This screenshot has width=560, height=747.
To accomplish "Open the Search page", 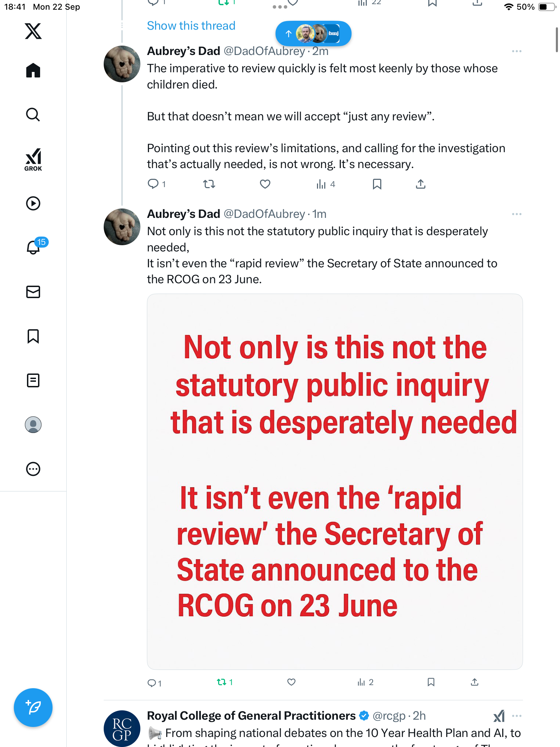I will (33, 114).
